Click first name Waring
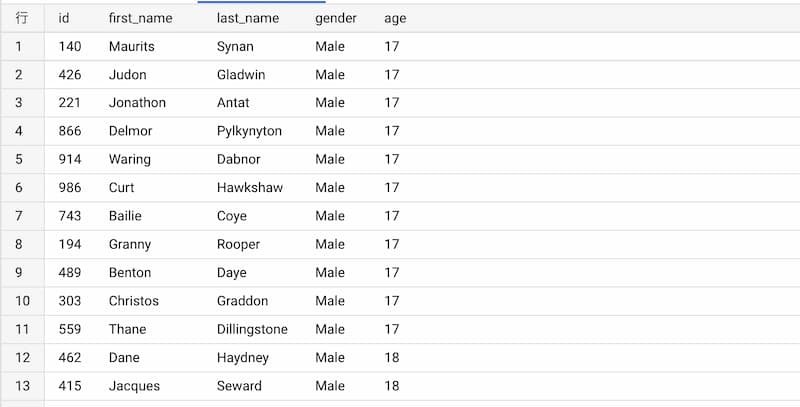This screenshot has height=407, width=800. click(x=130, y=160)
